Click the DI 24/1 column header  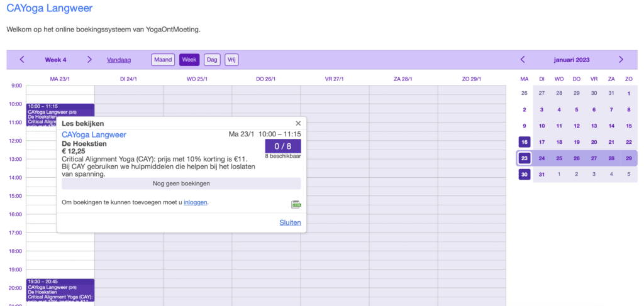pyautogui.click(x=128, y=79)
